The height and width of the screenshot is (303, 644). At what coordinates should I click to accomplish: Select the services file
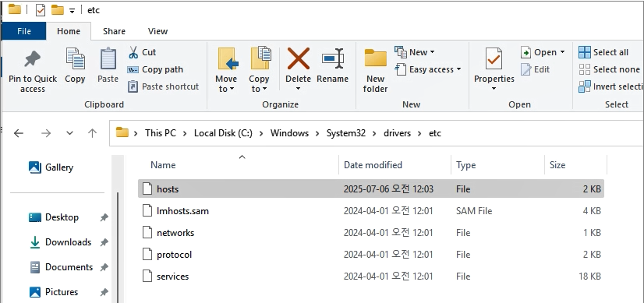[371, 277]
